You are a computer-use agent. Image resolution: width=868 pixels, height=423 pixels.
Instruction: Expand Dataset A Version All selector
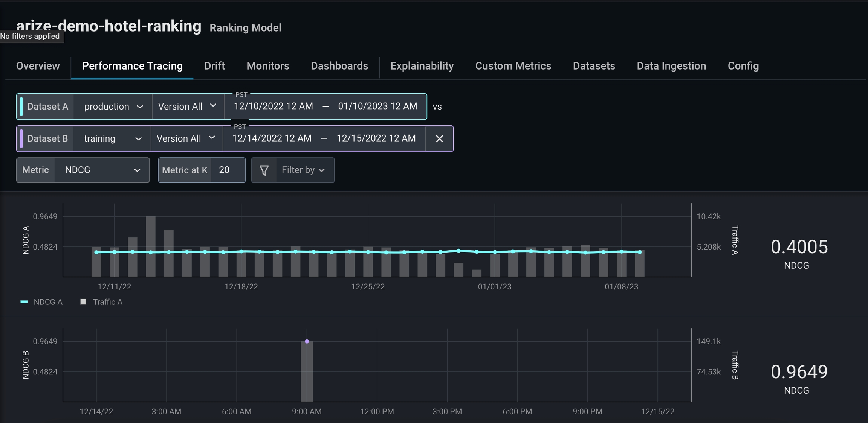pyautogui.click(x=187, y=107)
